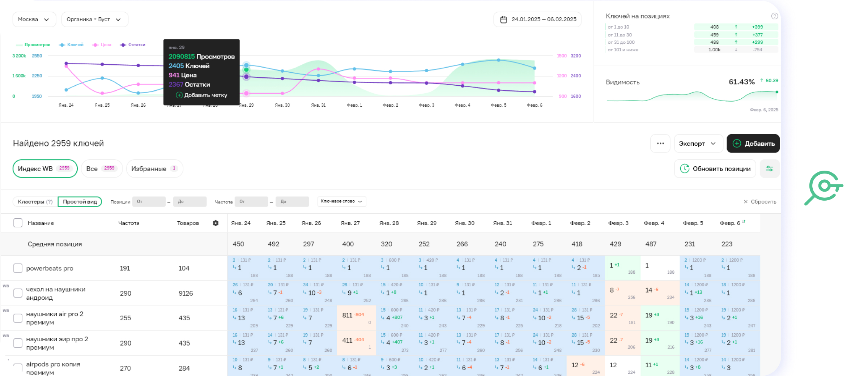
Task: Open the date range calendar icon
Action: coord(503,20)
